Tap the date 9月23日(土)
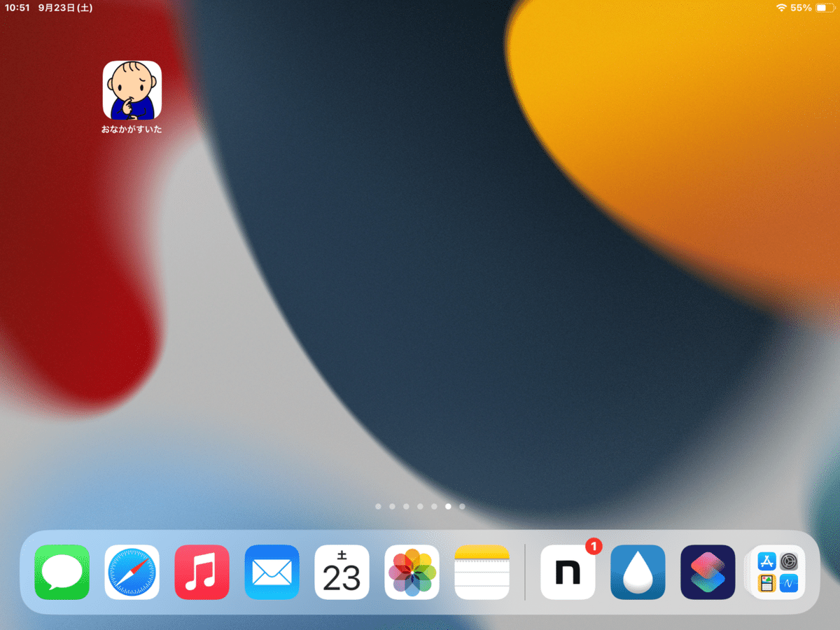Screen dimensions: 840x630 65,8
